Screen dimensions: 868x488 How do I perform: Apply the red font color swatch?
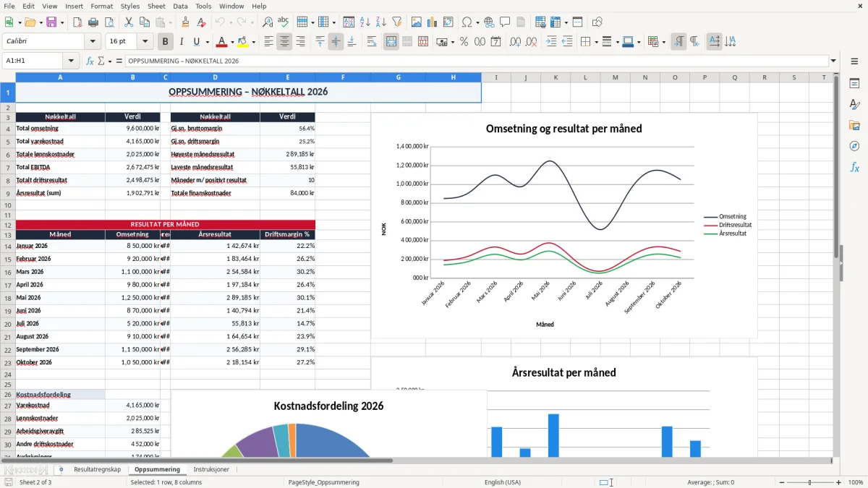221,42
